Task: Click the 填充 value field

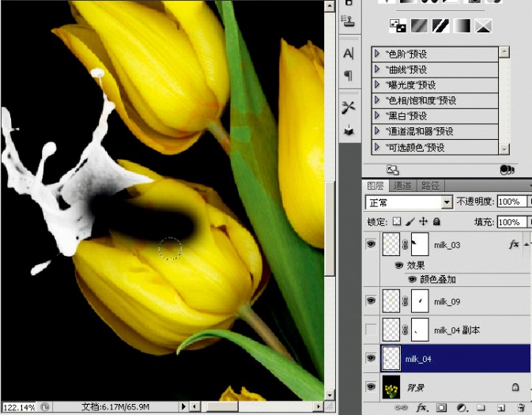Action: [512, 222]
